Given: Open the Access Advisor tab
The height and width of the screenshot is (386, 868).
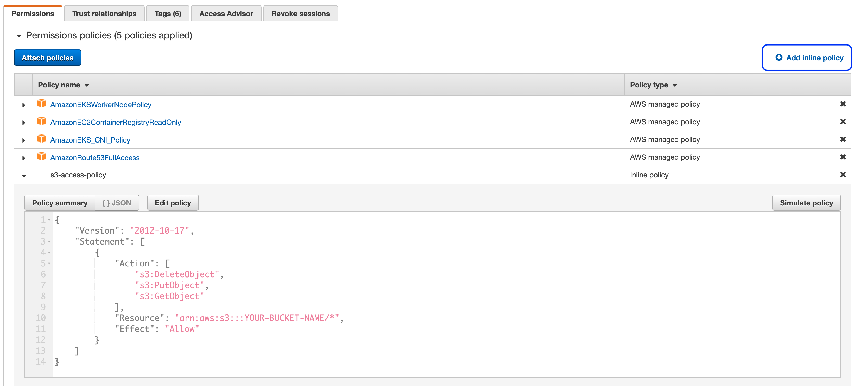Looking at the screenshot, I should (226, 14).
